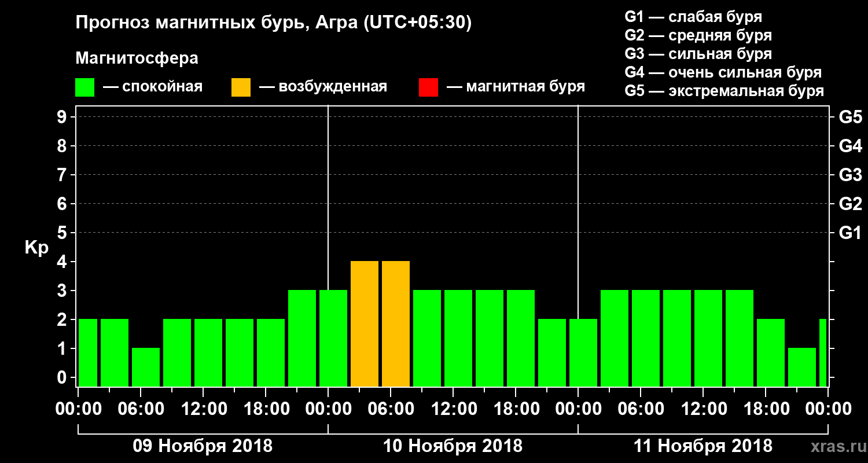Select the 'Магнитосфера' heading
868x463 pixels.
click(137, 58)
